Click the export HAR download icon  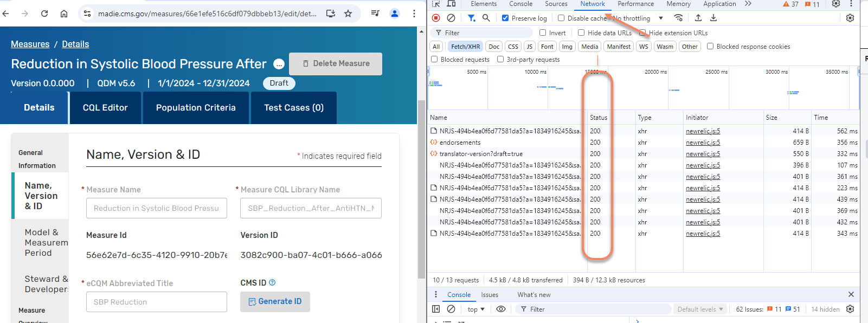coord(713,18)
